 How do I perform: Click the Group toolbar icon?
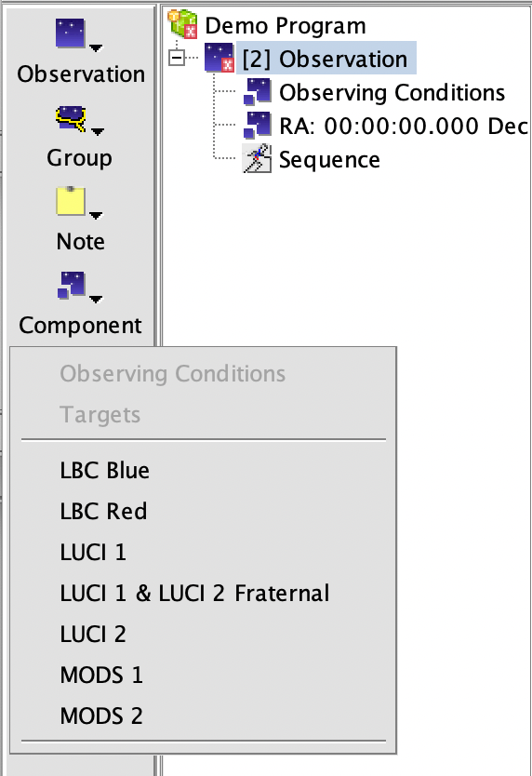point(71,119)
